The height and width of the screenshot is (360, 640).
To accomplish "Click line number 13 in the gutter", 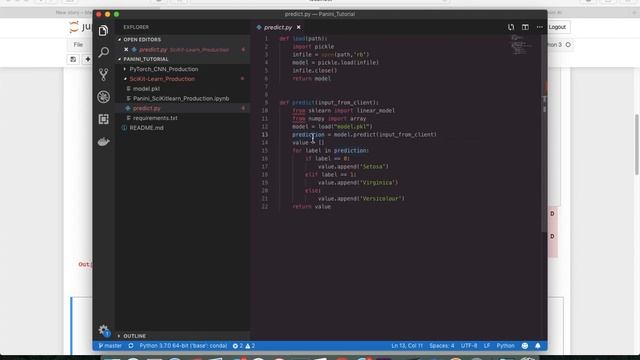I will [x=265, y=134].
